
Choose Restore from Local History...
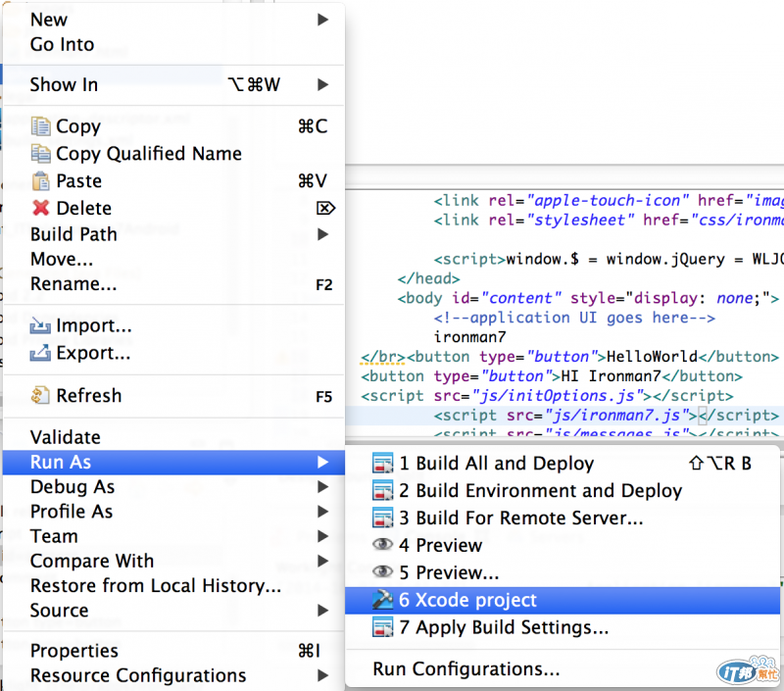[173, 585]
